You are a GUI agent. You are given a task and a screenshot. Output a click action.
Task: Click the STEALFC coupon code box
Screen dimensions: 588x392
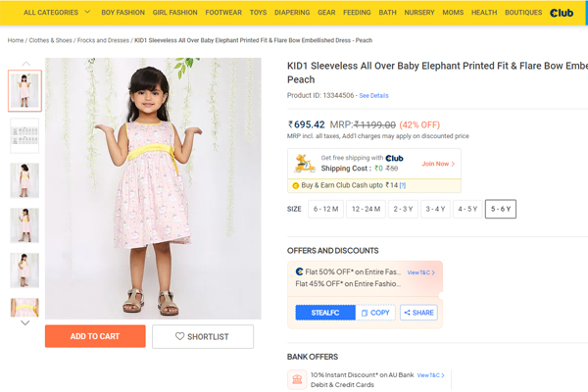[x=325, y=313]
